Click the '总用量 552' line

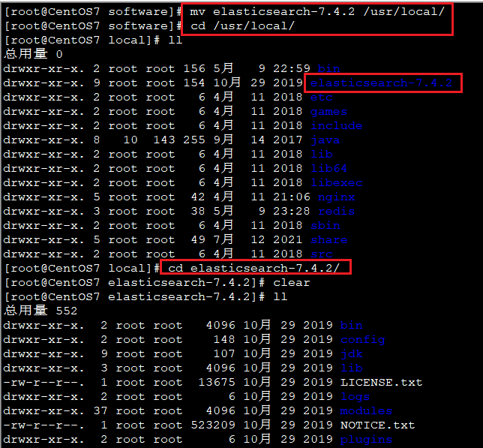pos(40,311)
